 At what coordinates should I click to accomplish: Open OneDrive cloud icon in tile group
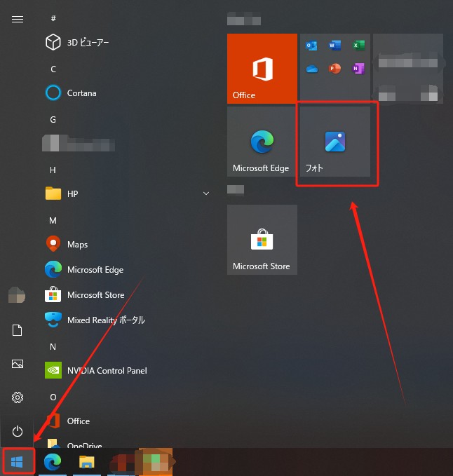pyautogui.click(x=312, y=69)
